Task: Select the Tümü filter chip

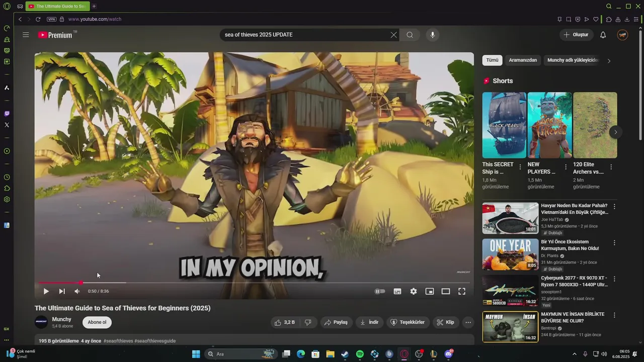Action: coord(492,60)
